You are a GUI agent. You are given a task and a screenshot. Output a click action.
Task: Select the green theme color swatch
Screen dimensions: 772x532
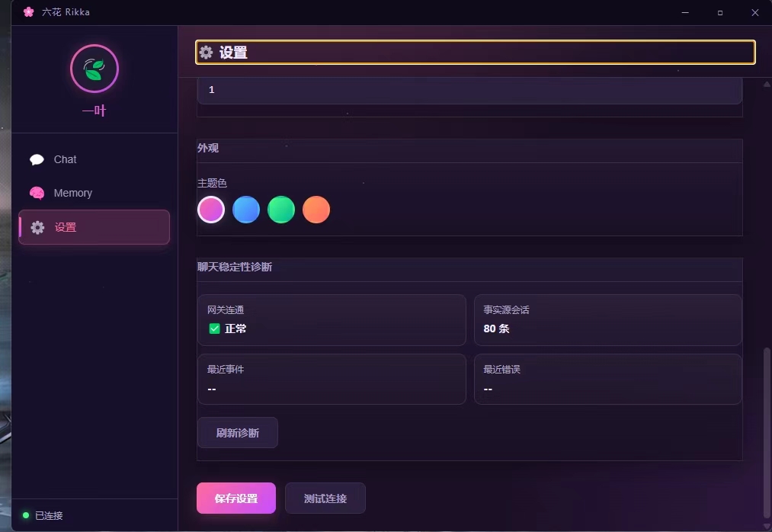(x=281, y=210)
